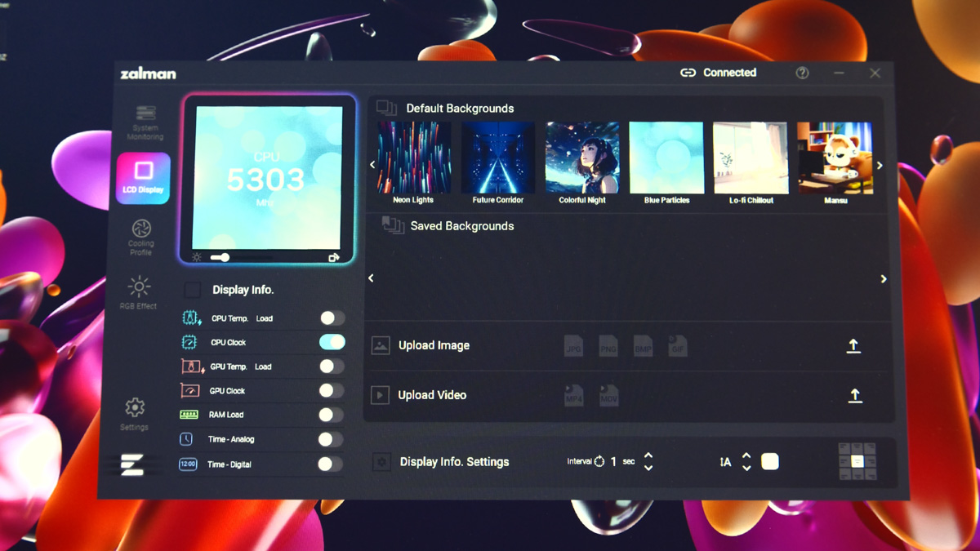Screen dimensions: 980x551
Task: Click the Display Info. Settings gear icon
Action: (x=381, y=462)
